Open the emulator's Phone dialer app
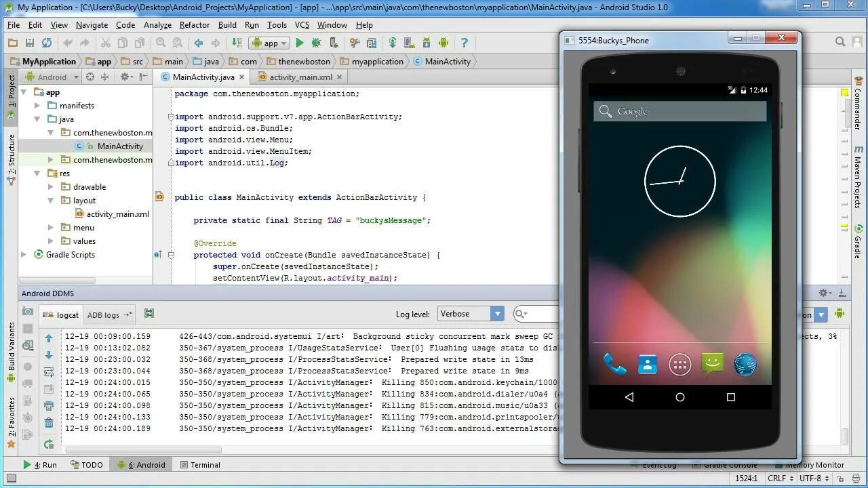Screen dimensions: 868x488 tap(615, 365)
